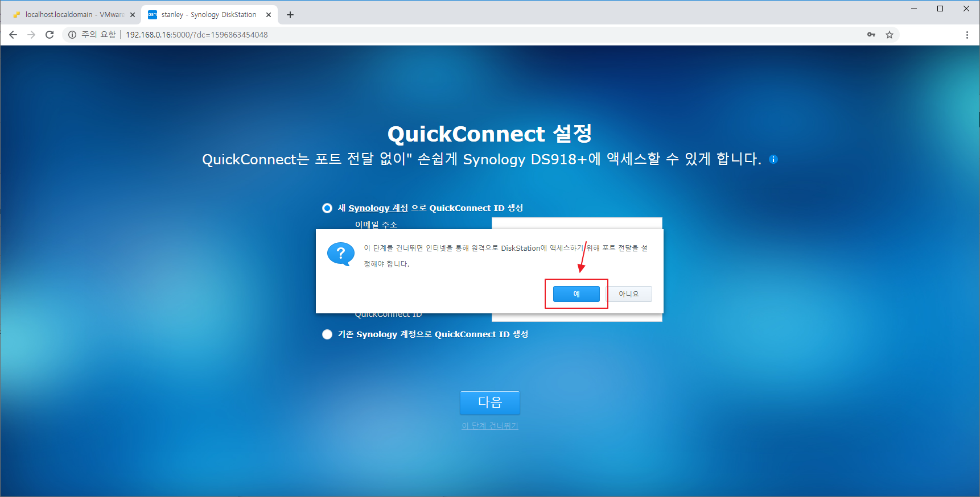The image size is (980, 497).
Task: Open the saved password key icon
Action: click(871, 35)
